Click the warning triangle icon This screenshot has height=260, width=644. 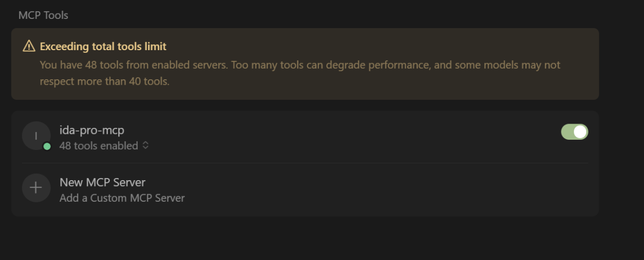coord(29,47)
